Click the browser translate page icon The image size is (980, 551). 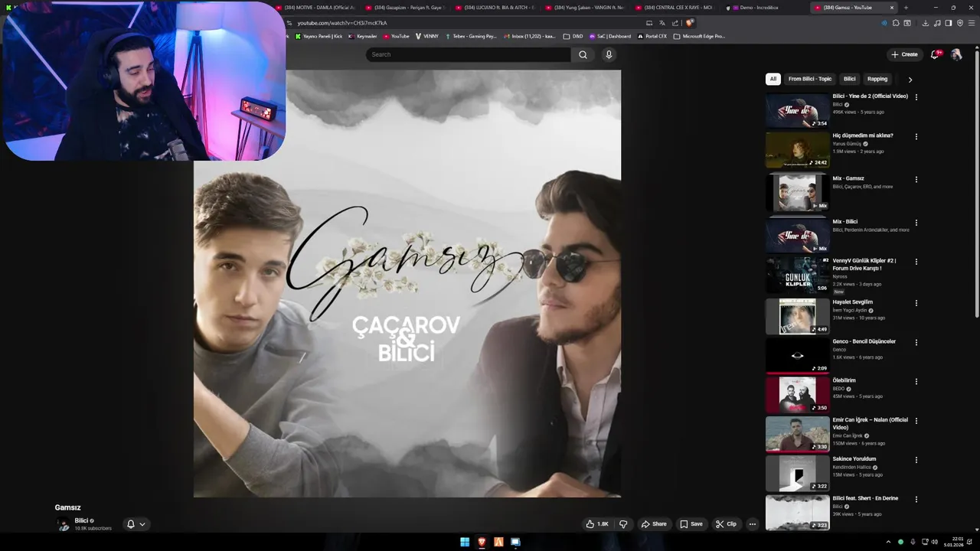[x=662, y=23]
